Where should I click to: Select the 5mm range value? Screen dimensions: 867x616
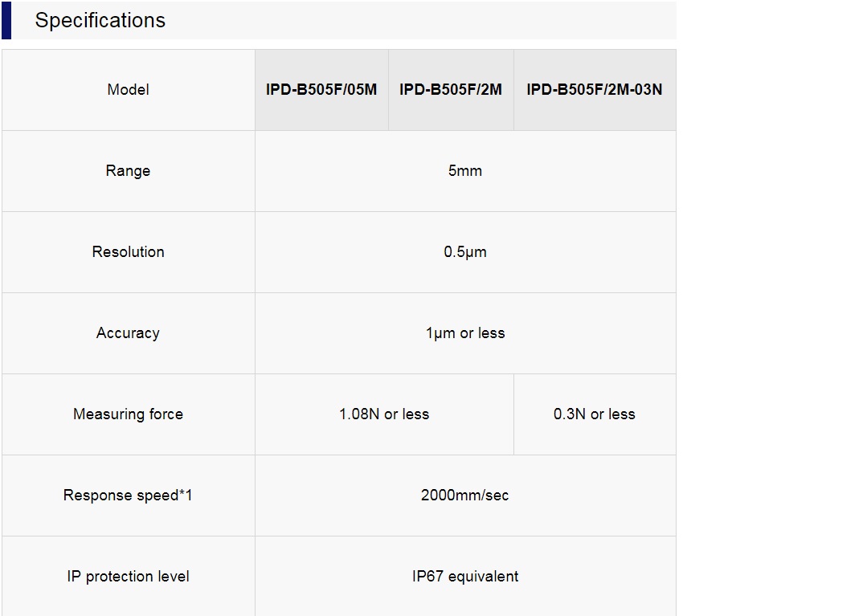(x=465, y=171)
